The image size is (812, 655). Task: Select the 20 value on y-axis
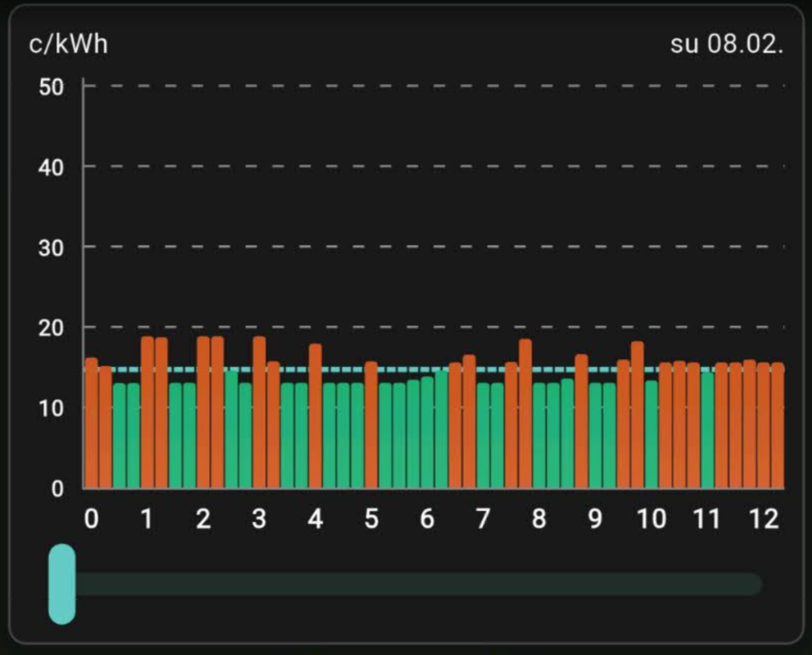[51, 328]
